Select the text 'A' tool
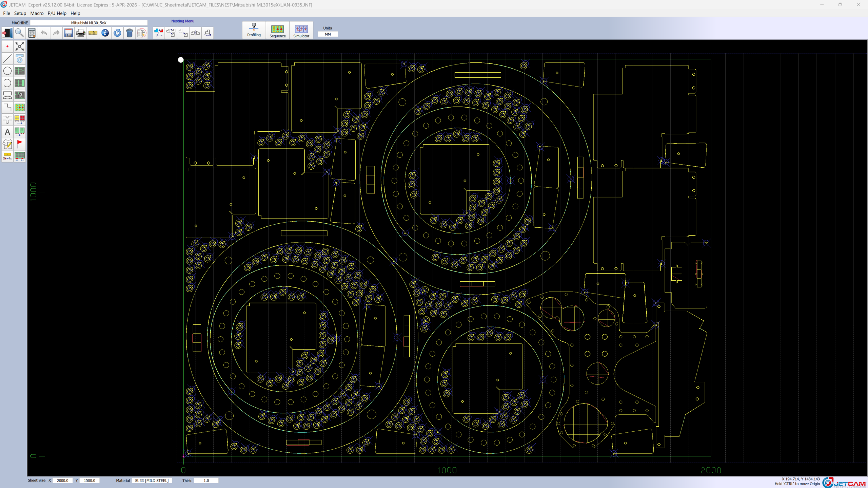The width and height of the screenshot is (868, 488). tap(7, 132)
